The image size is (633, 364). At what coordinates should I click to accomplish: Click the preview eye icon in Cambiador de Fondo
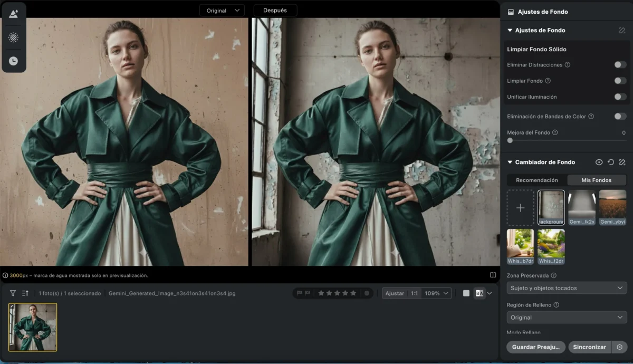pos(599,162)
